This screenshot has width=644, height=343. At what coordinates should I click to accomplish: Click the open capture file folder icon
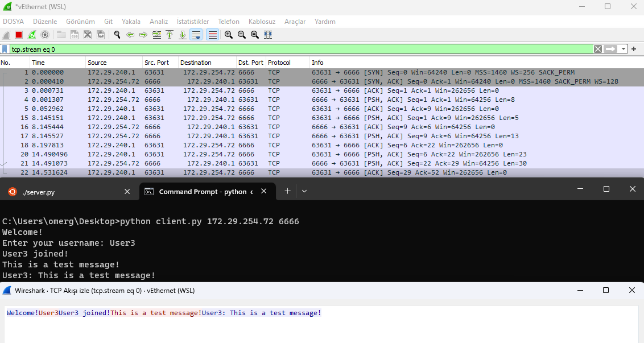pyautogui.click(x=61, y=35)
